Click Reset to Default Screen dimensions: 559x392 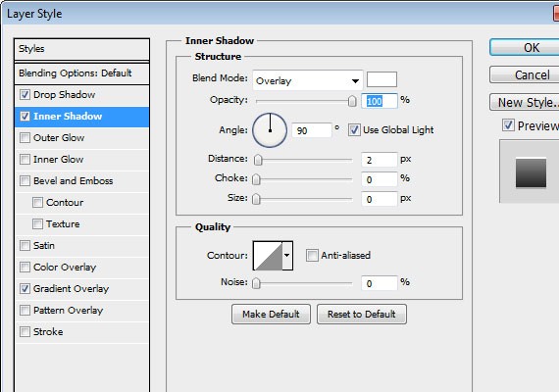point(362,314)
